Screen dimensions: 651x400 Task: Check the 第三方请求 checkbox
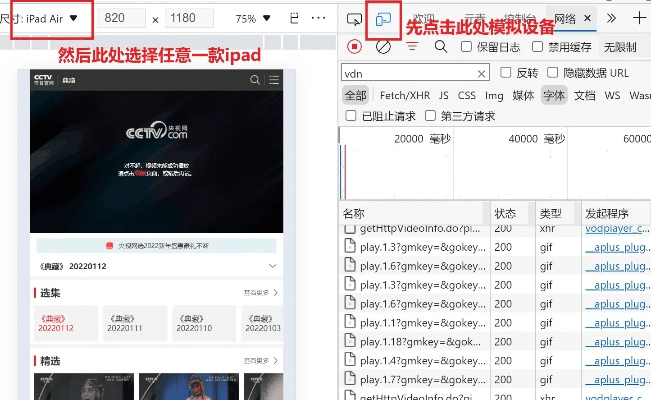[430, 115]
